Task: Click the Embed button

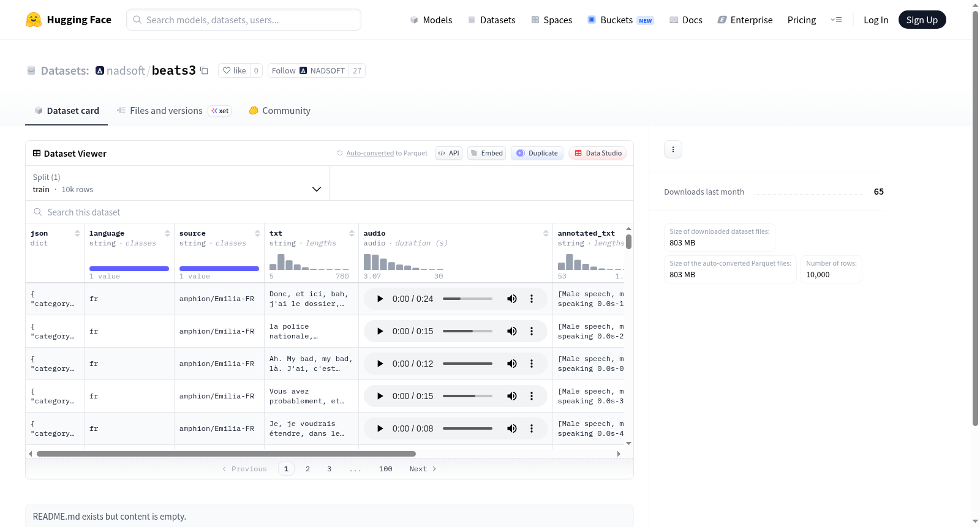Action: [x=487, y=154]
